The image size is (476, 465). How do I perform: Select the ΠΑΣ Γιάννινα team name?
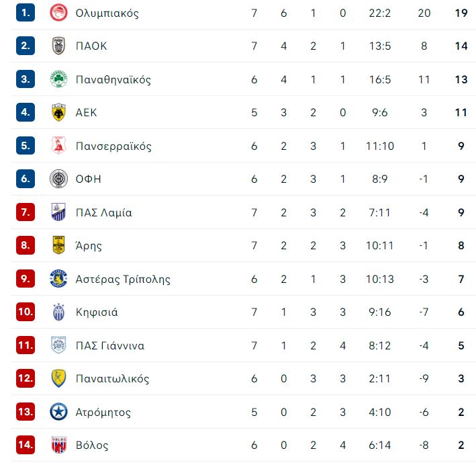point(110,345)
